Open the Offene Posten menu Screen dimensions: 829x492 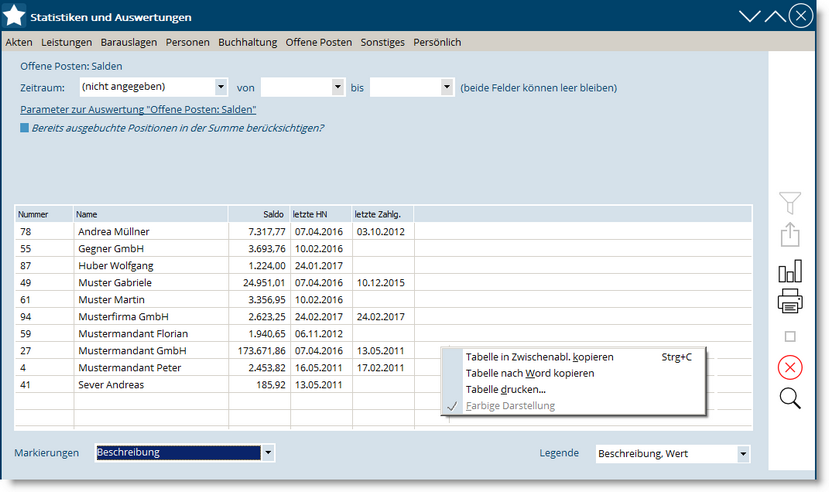[319, 42]
